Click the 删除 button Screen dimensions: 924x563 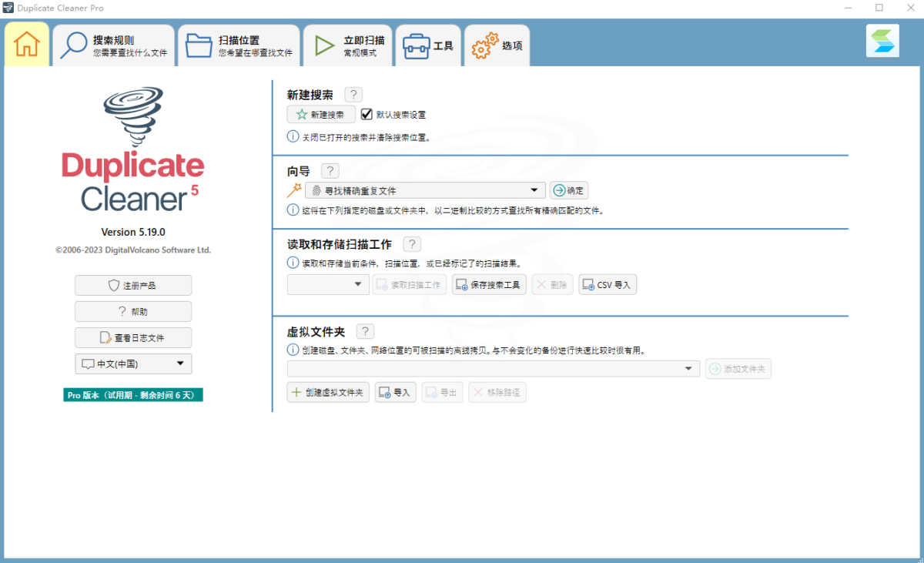coord(553,284)
